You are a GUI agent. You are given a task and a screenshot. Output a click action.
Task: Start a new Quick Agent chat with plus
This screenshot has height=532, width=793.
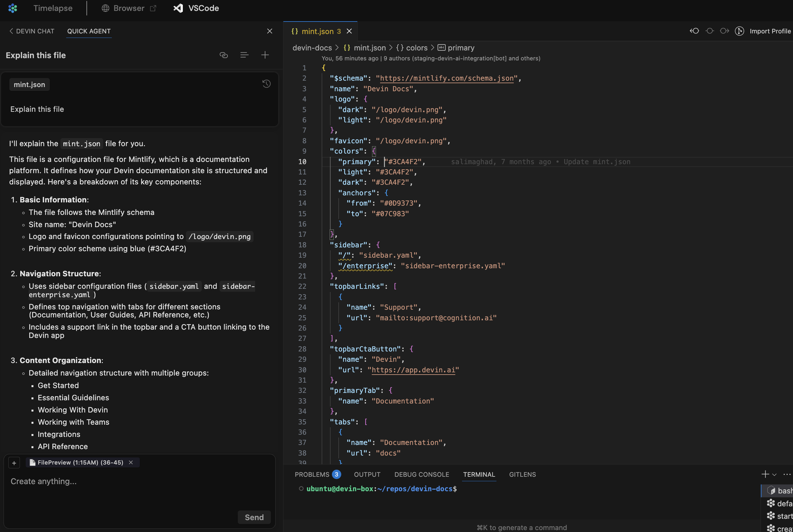pyautogui.click(x=265, y=55)
